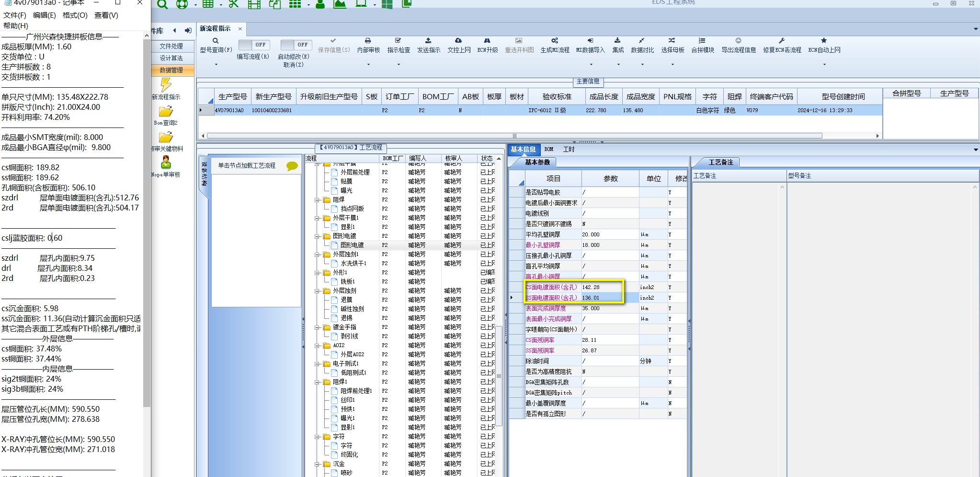
Task: Open 数据对比 compare tool
Action: click(642, 46)
